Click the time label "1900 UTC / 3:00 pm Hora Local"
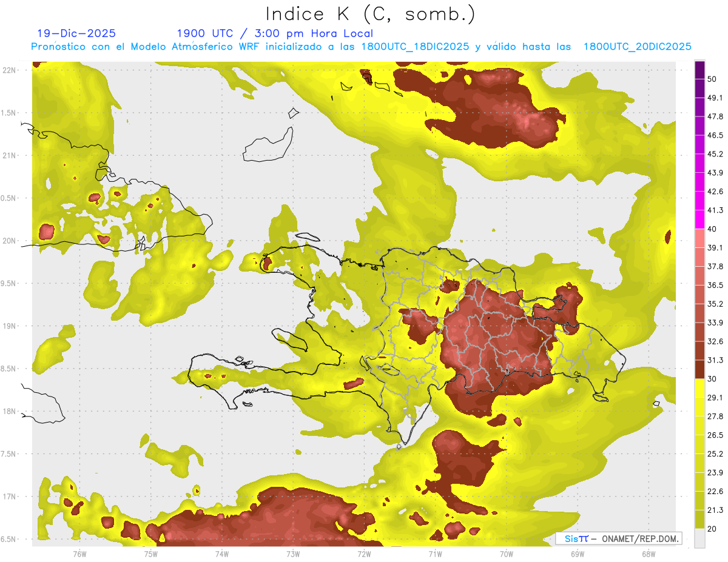The image size is (728, 562). point(275,33)
